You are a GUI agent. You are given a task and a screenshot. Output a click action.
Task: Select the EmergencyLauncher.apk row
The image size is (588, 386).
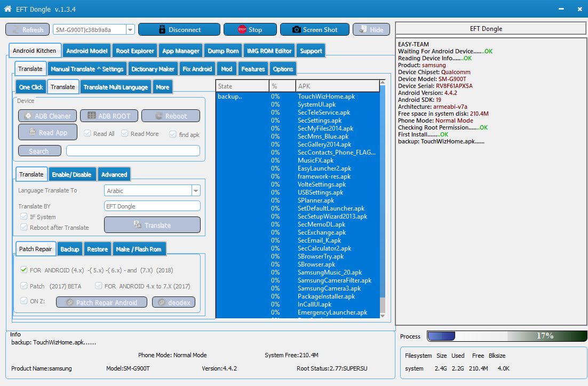click(298, 312)
